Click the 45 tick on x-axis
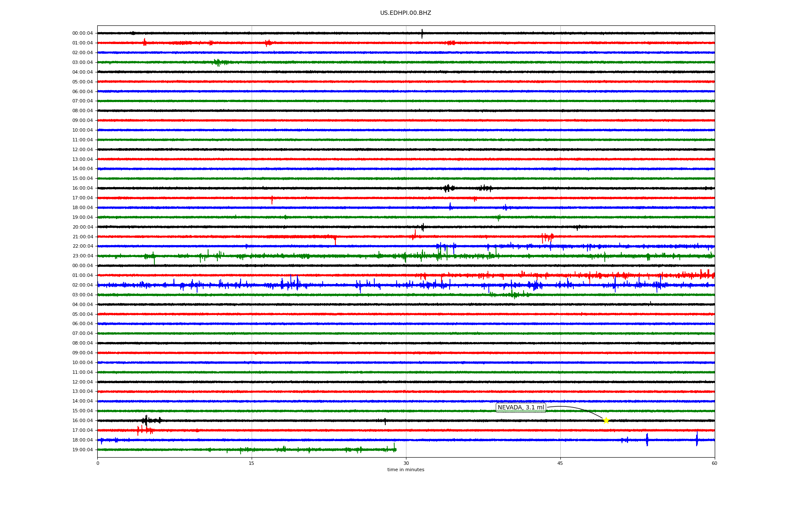Screen dimensions: 812x508 (x=560, y=463)
